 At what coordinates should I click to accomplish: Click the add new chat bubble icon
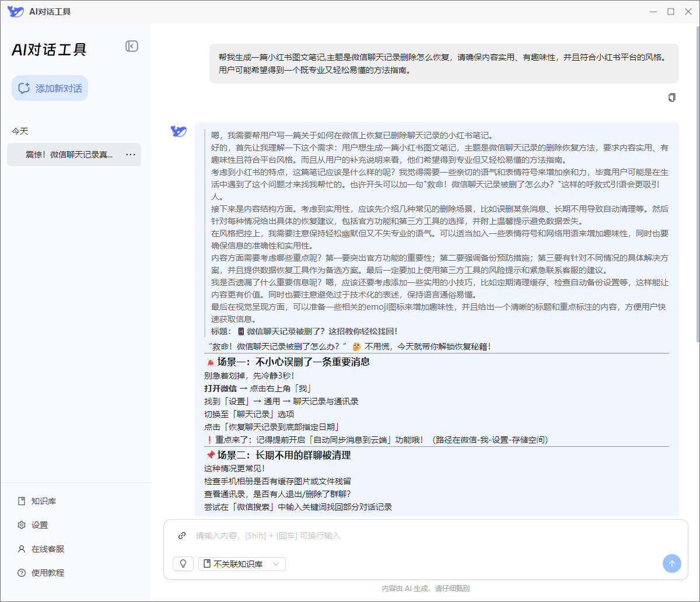click(24, 89)
